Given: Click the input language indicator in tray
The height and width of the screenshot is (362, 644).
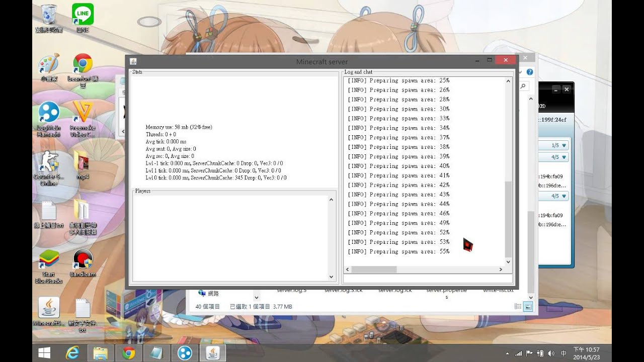Looking at the screenshot, I should click(x=563, y=353).
